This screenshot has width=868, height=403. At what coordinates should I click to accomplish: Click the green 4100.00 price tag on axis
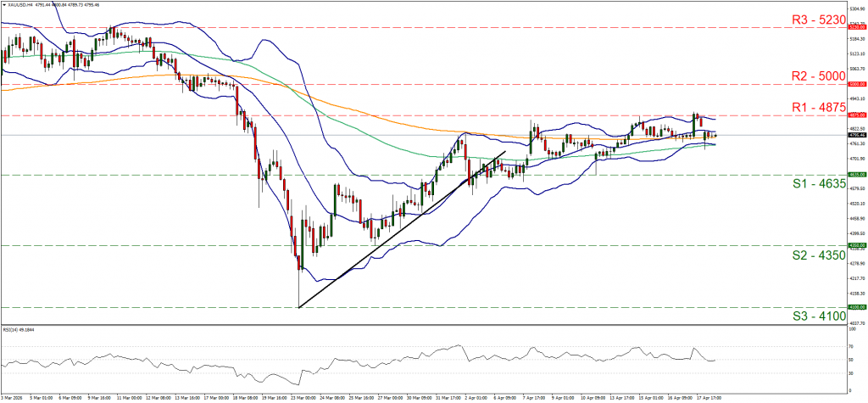(x=856, y=307)
